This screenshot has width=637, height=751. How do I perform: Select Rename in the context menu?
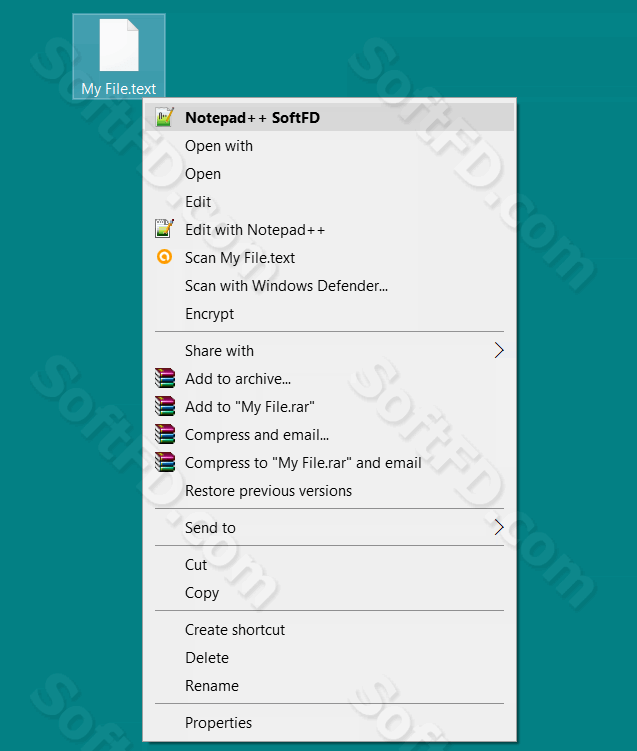point(330,685)
